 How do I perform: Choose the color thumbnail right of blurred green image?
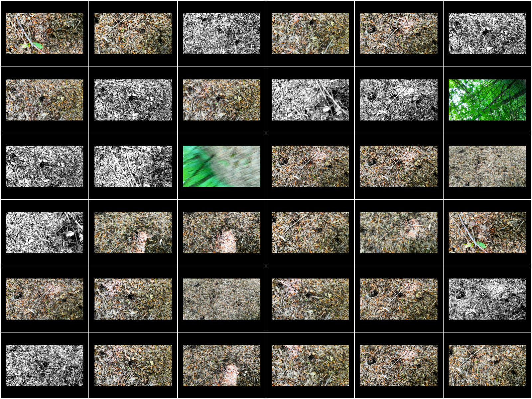tap(310, 166)
